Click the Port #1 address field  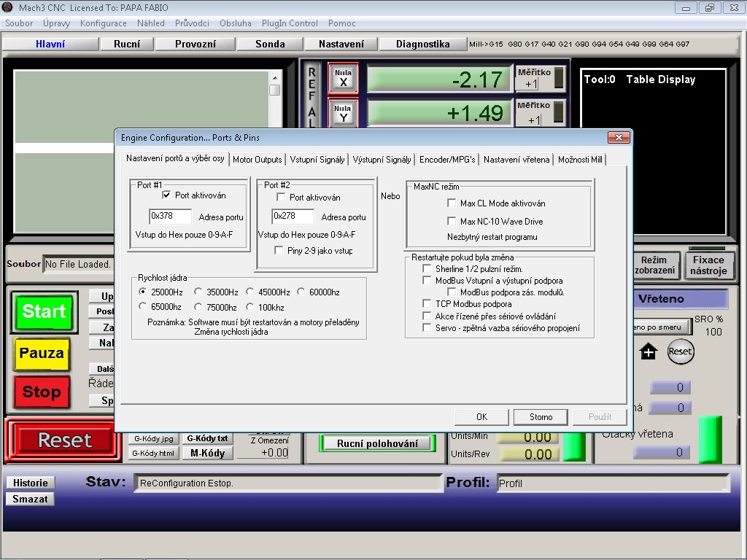click(170, 217)
